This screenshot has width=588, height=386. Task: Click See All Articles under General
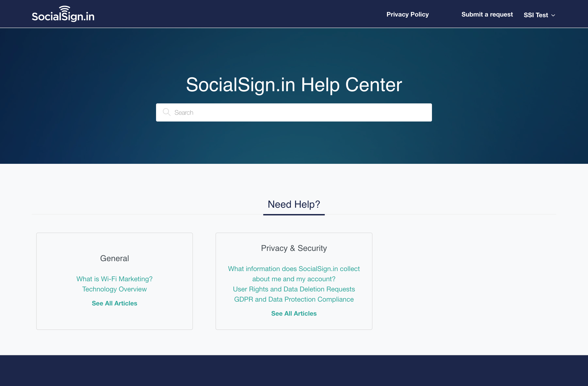(x=114, y=303)
